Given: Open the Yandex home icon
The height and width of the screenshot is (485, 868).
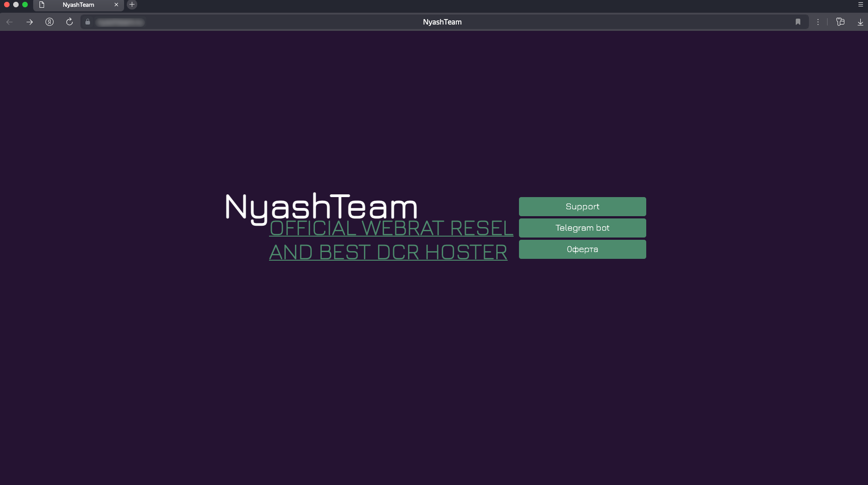Looking at the screenshot, I should [50, 22].
